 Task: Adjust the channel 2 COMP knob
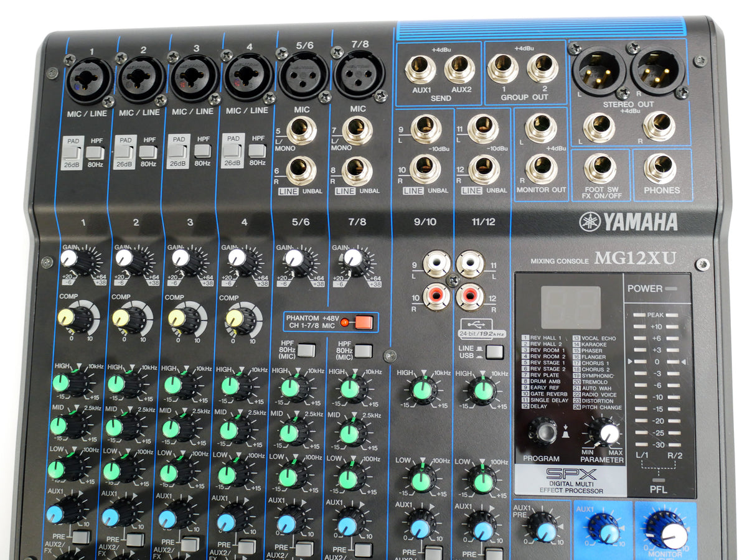128,319
